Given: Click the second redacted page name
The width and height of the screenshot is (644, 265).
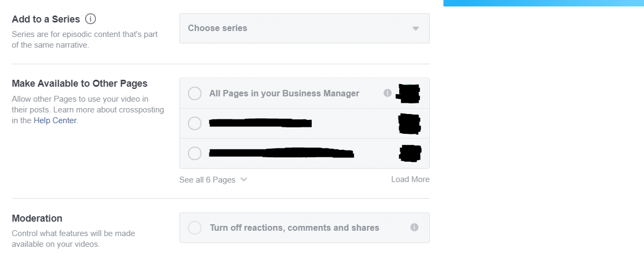Looking at the screenshot, I should [281, 153].
